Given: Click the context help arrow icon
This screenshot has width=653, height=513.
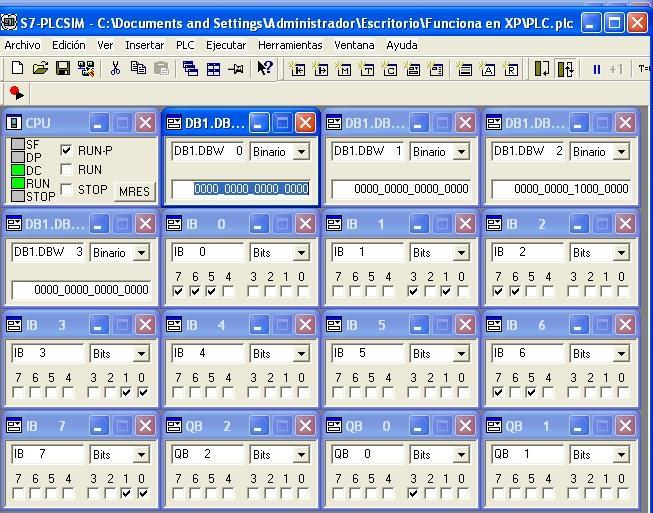Looking at the screenshot, I should (265, 68).
